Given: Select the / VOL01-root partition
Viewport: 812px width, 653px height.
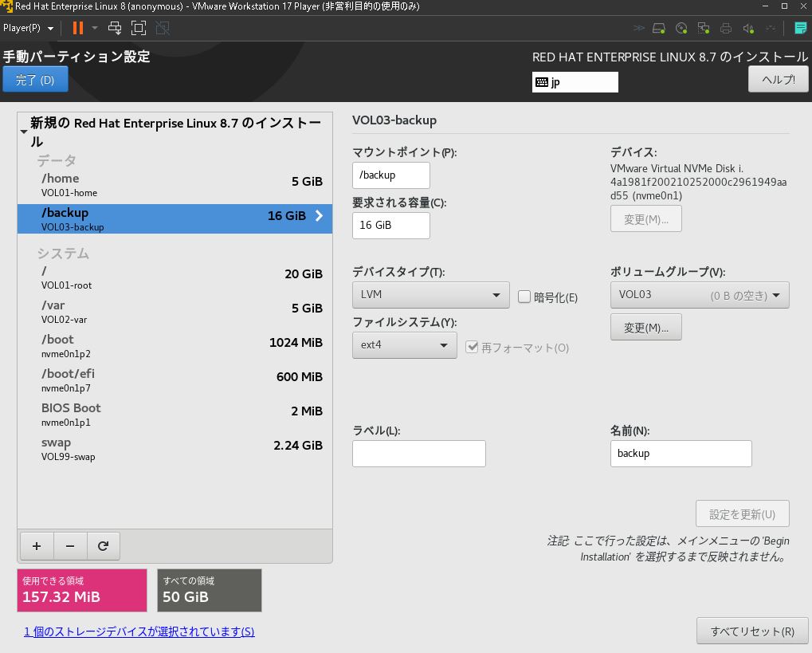Looking at the screenshot, I should click(x=175, y=277).
